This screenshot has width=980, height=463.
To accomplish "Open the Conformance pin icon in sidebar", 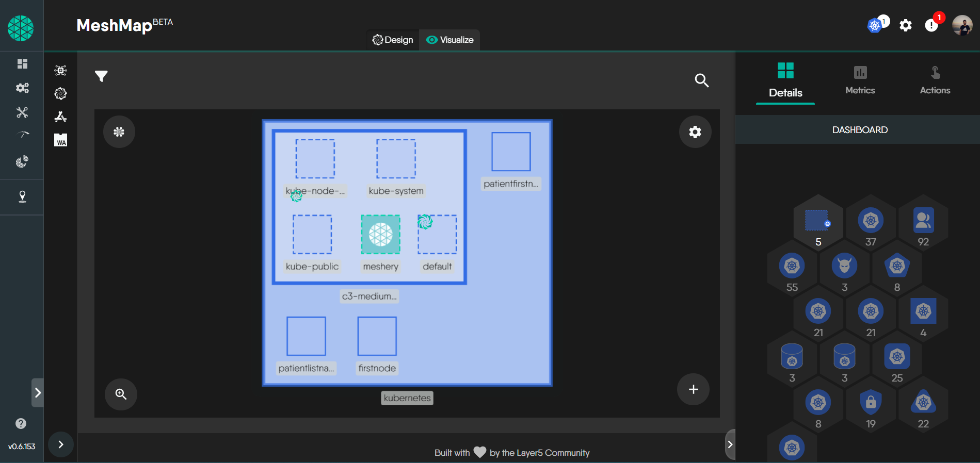I will (22, 196).
